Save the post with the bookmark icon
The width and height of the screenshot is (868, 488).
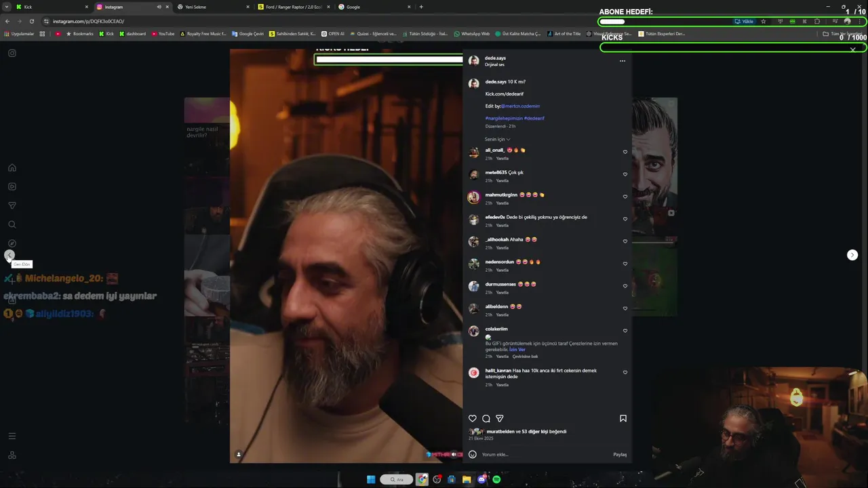623,418
